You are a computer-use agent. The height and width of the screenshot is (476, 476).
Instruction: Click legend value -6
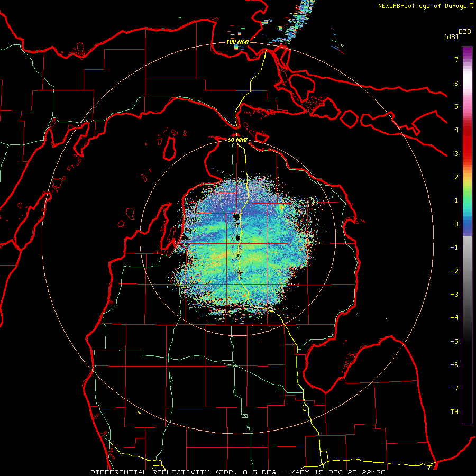tap(454, 365)
